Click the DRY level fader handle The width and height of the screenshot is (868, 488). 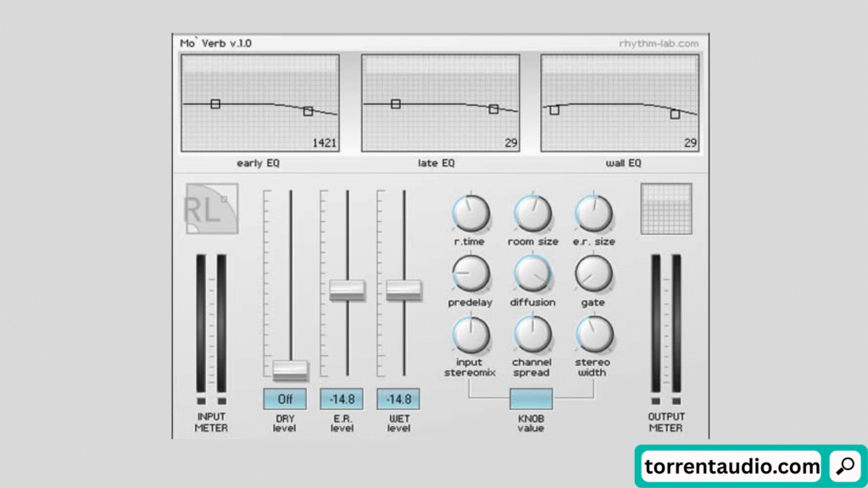pyautogui.click(x=291, y=369)
